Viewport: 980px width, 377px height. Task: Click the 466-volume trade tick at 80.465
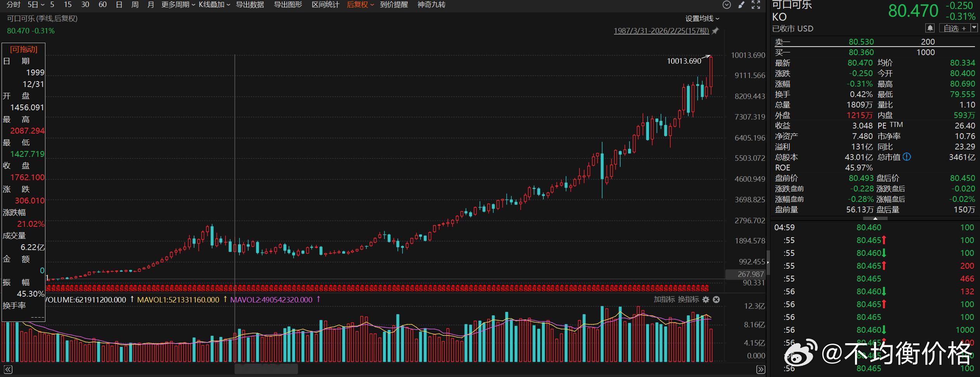(x=874, y=279)
